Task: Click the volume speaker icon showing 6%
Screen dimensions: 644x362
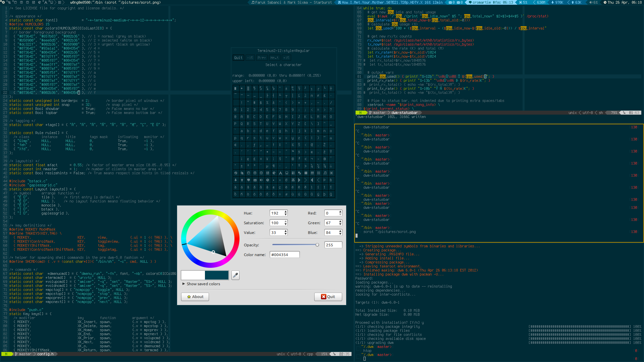Action: [x=591, y=2]
